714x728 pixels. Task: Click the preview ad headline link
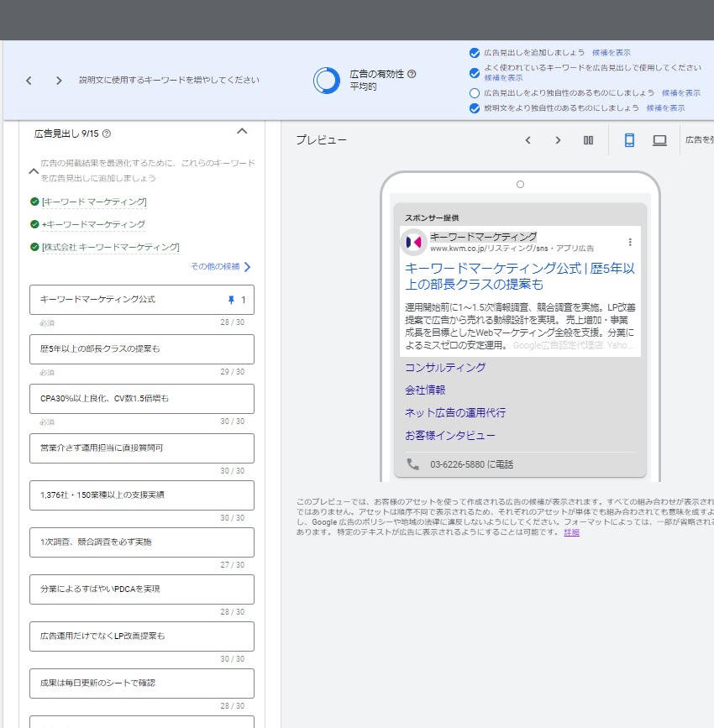520,276
